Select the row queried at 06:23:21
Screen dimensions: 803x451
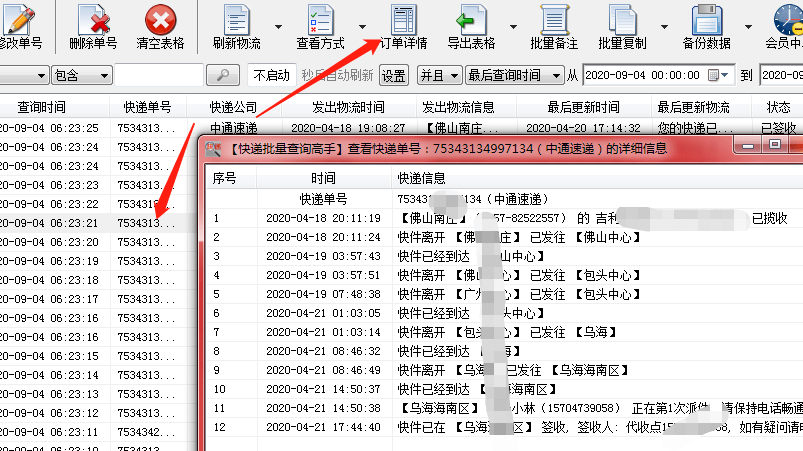(97, 223)
